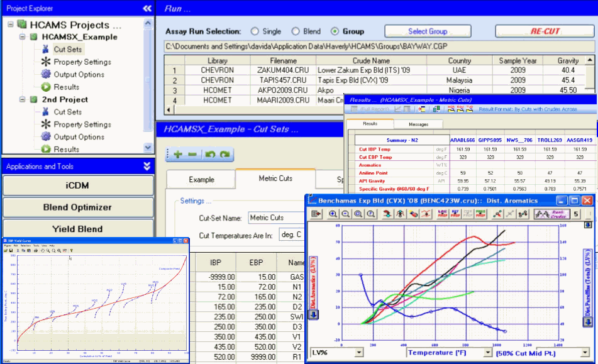Click the green-blue columns icon in Results toolbar
This screenshot has width=598, height=364.
[x=436, y=109]
